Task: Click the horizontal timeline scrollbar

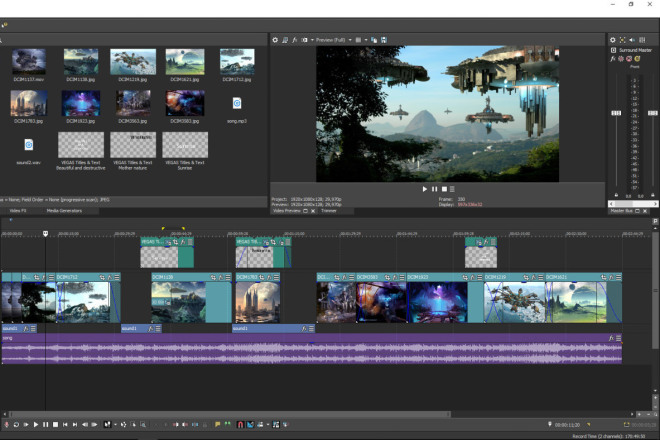Action: (230, 414)
